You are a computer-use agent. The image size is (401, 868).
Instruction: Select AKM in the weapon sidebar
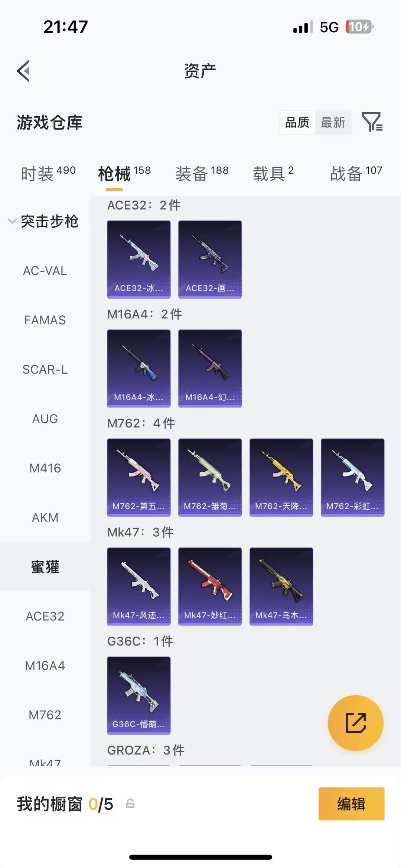tap(45, 517)
